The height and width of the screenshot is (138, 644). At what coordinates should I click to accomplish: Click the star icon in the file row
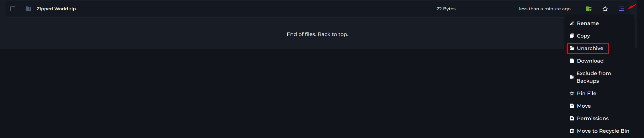[x=605, y=9]
